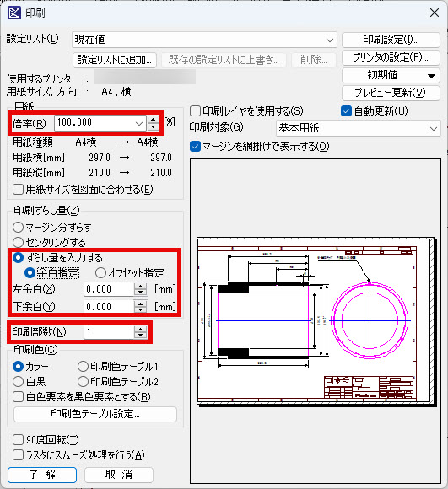Open 印刷設定 button
This screenshot has height=489, width=448.
(391, 40)
